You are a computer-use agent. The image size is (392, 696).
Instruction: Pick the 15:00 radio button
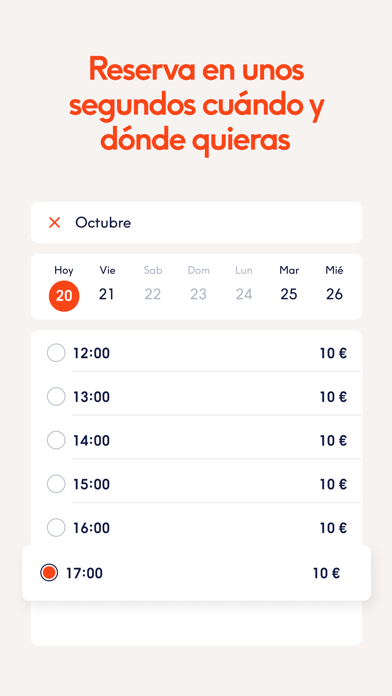pos(56,484)
